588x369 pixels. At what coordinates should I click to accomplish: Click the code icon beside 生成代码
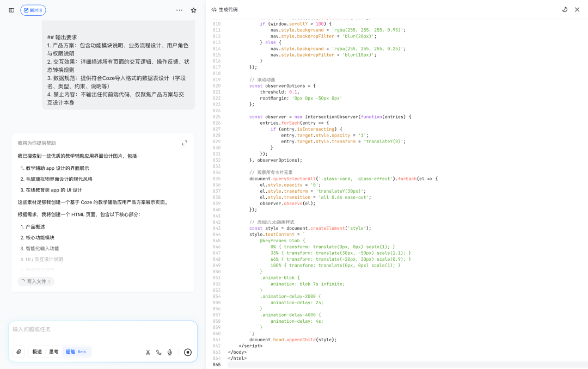[213, 9]
